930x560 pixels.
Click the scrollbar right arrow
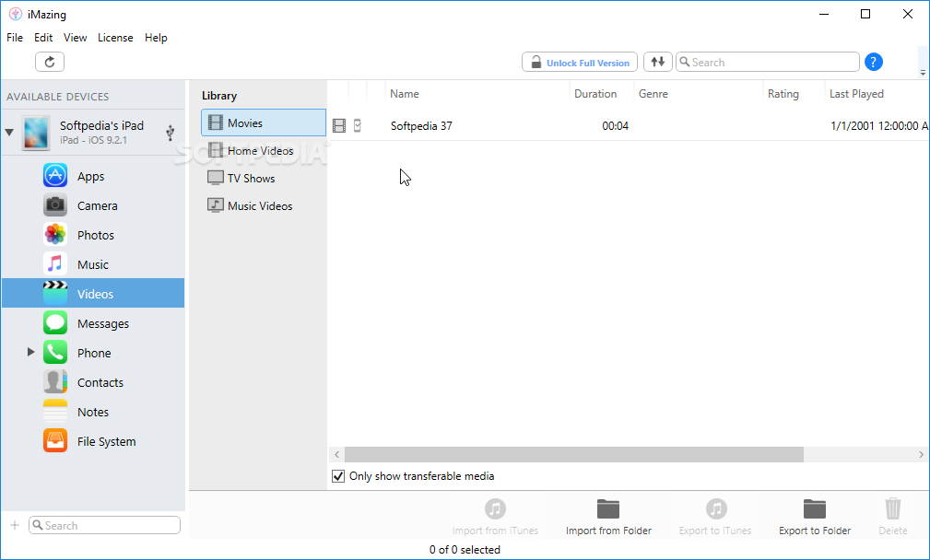(921, 454)
